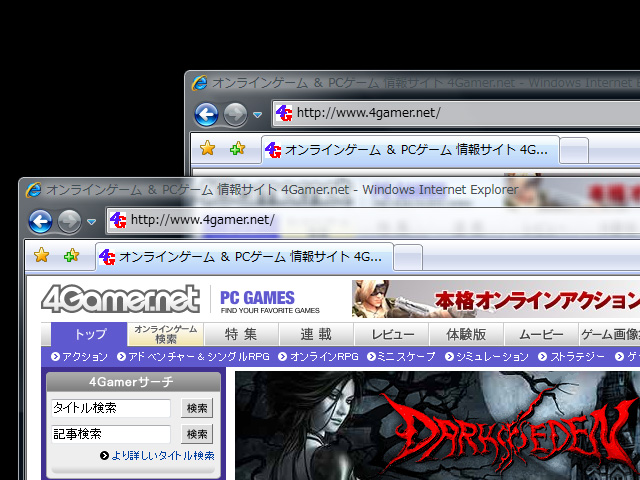
Task: Click the ストラテジー genre link
Action: [578, 357]
